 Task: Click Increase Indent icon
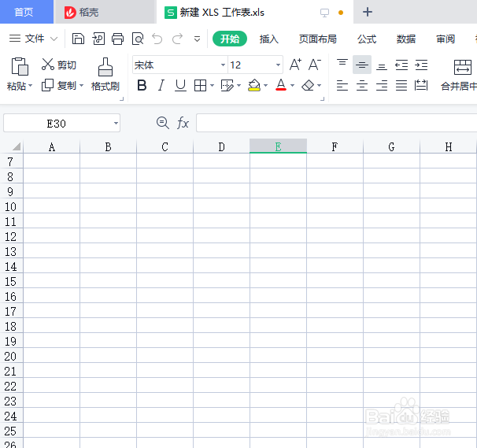[x=421, y=65]
